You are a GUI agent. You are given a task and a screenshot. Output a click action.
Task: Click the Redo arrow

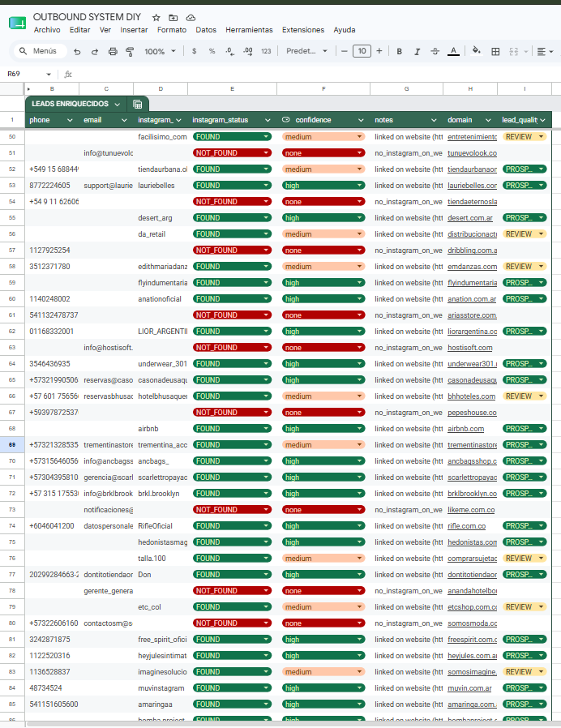95,52
